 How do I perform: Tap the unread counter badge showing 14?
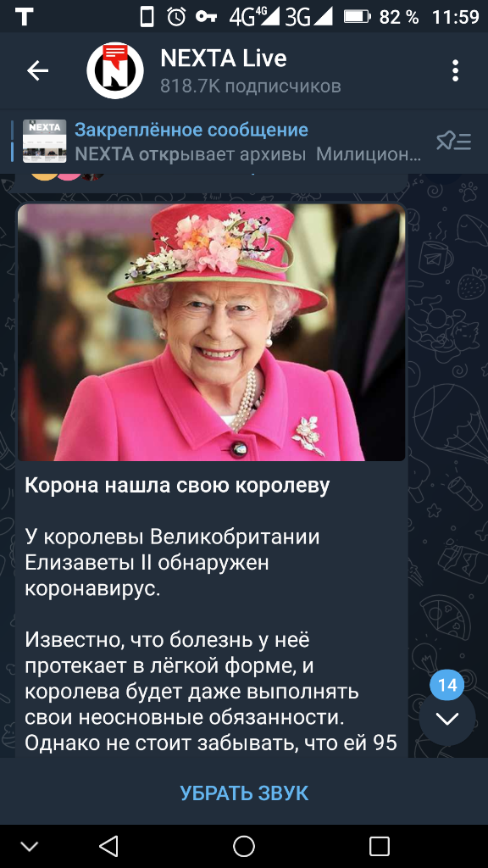pyautogui.click(x=447, y=685)
